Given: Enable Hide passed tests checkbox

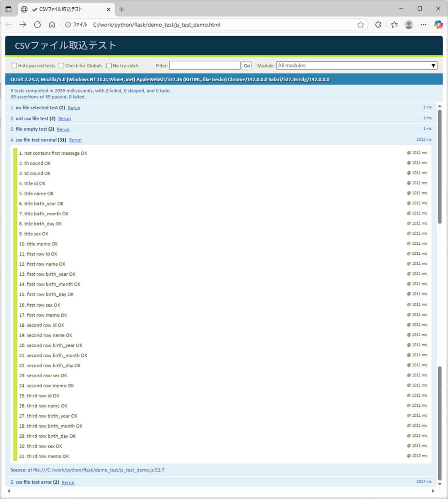Looking at the screenshot, I should 15,66.
